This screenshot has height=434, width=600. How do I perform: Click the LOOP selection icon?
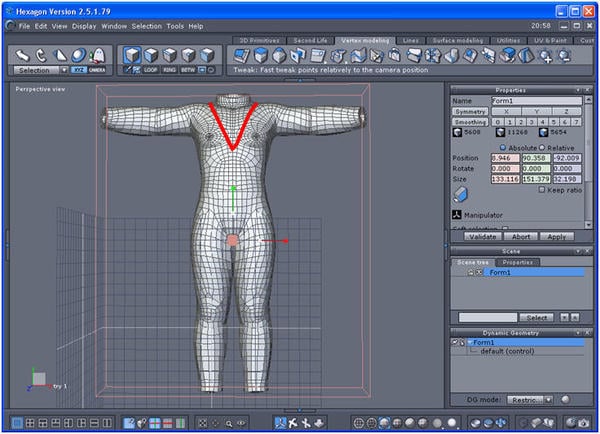pyautogui.click(x=151, y=71)
